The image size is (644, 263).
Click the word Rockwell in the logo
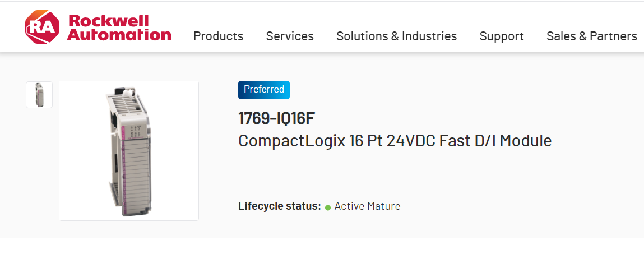[108, 21]
